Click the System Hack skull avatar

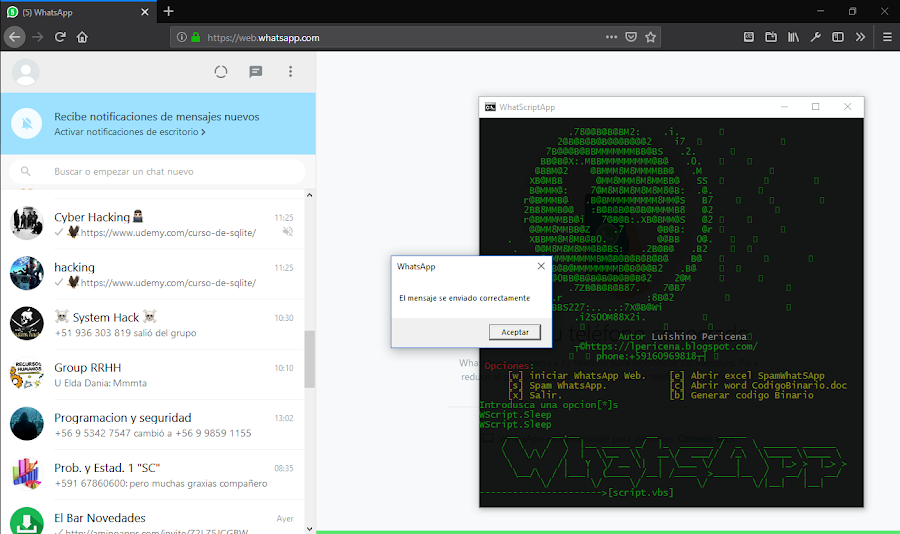26,323
